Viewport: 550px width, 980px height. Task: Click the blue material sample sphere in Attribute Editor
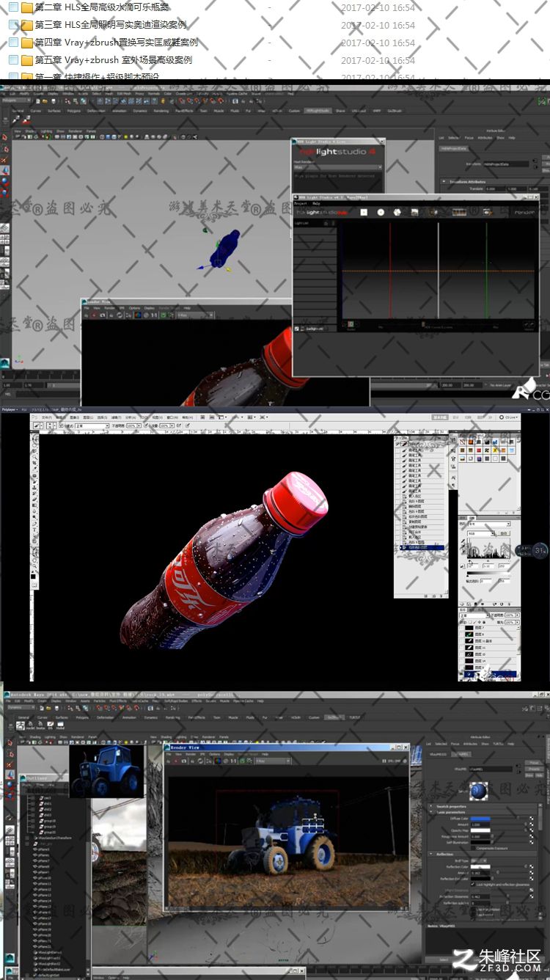(x=479, y=792)
